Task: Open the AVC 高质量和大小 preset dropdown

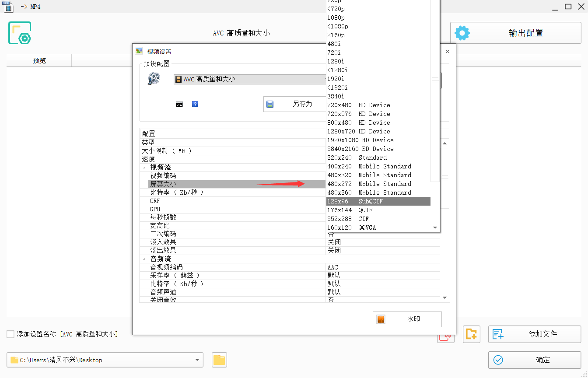Action: pyautogui.click(x=249, y=79)
